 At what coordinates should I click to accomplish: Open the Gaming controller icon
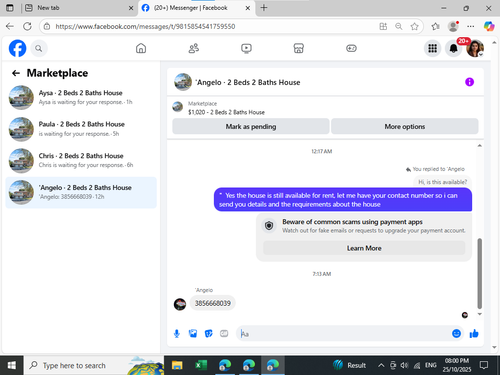click(351, 48)
